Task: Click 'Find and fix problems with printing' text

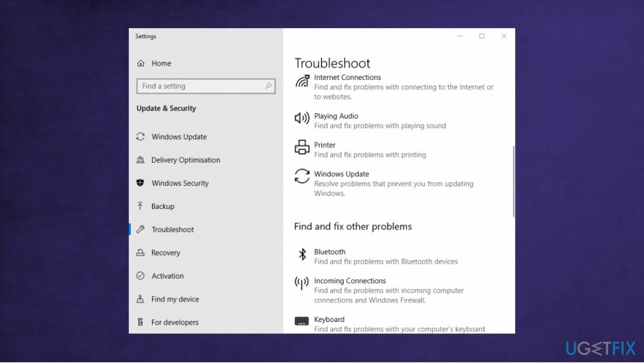Action: [370, 155]
